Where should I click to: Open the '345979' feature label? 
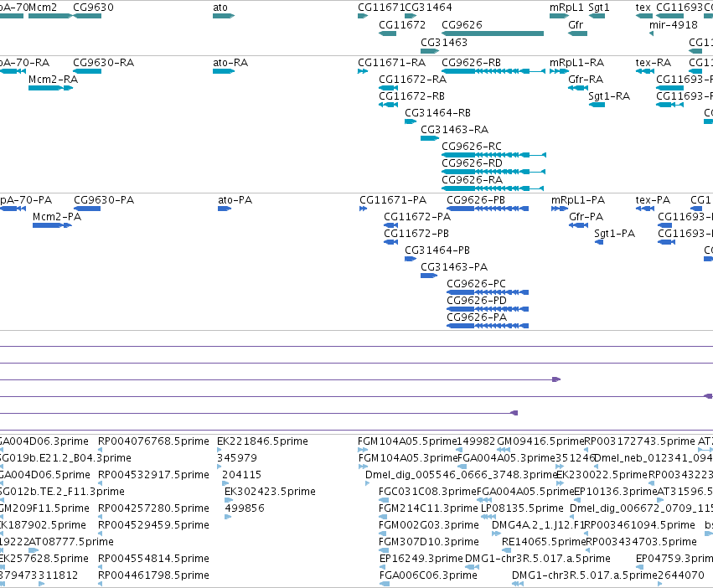237,458
